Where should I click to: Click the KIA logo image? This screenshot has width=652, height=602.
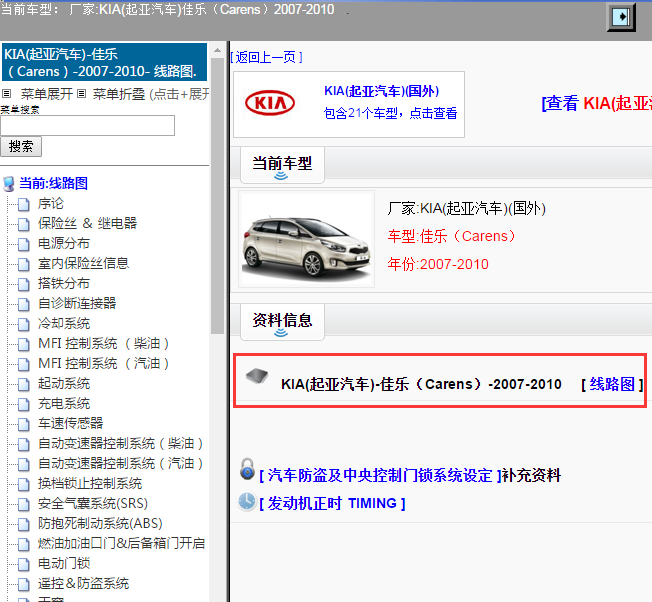(x=270, y=103)
